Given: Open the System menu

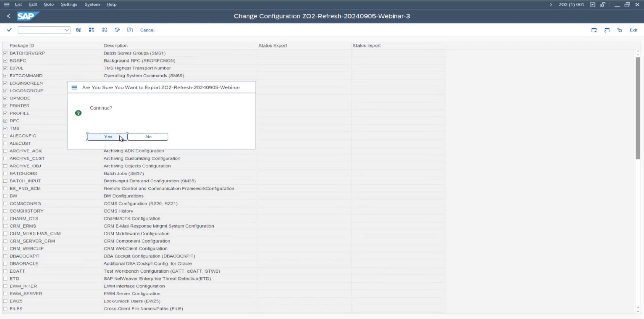Looking at the screenshot, I should click(x=92, y=4).
